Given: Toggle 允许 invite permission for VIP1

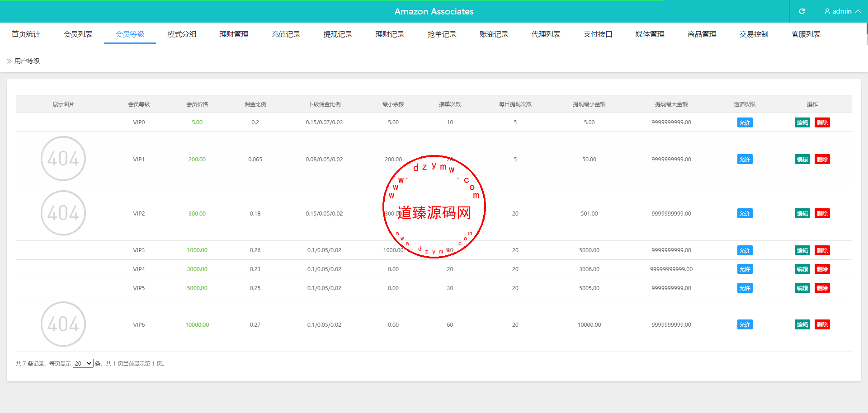Looking at the screenshot, I should [745, 159].
